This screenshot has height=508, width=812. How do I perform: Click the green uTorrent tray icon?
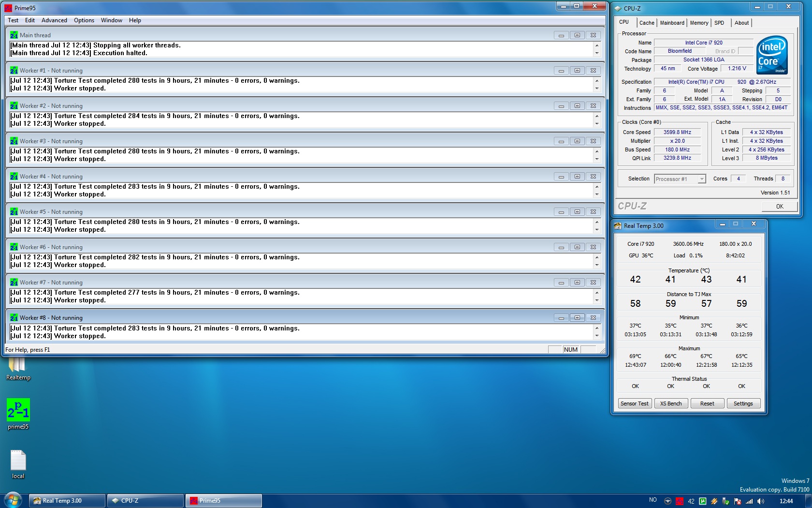(703, 501)
